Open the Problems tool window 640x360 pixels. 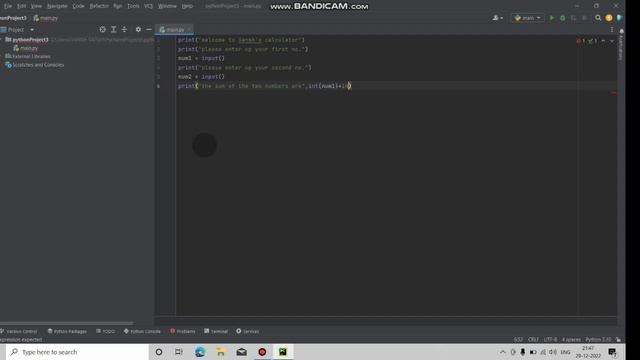183,331
